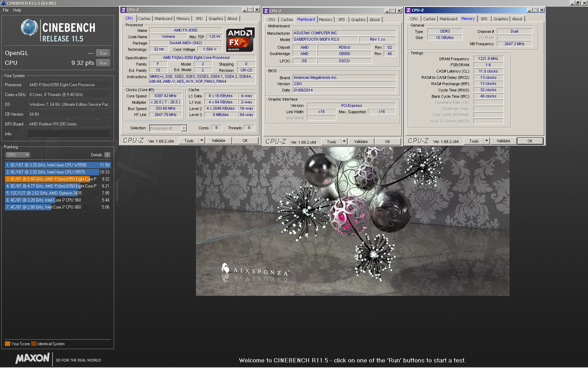The width and height of the screenshot is (588, 368).
Task: Select ranking row 4.77 GHz FX-8350
Action: pos(58,186)
